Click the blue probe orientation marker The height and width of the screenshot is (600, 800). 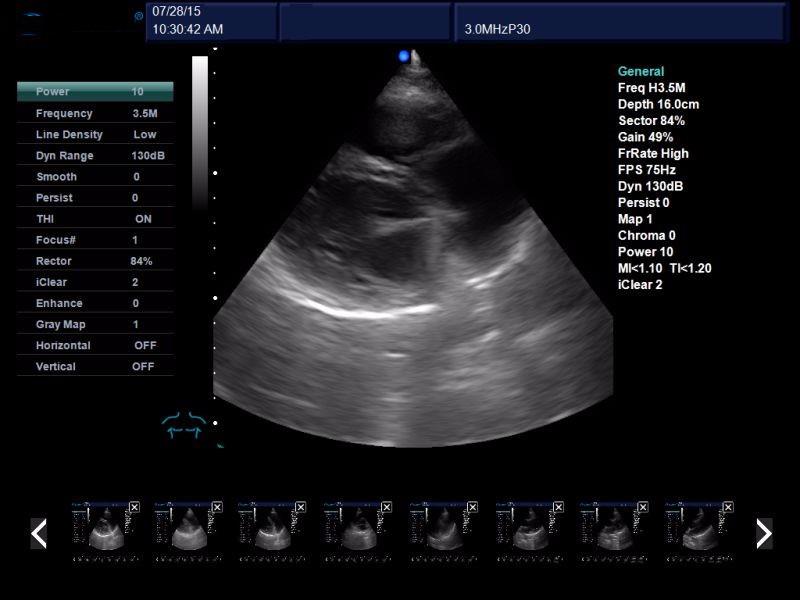coord(404,56)
